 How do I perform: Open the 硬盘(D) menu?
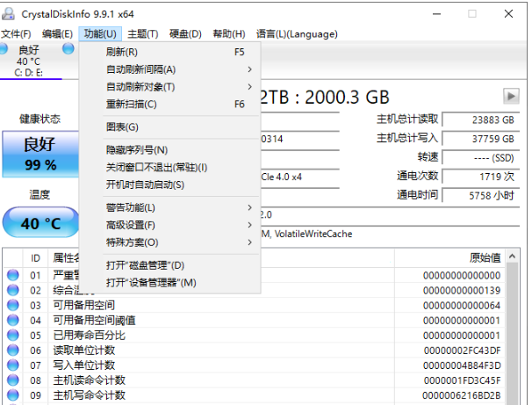pos(185,34)
